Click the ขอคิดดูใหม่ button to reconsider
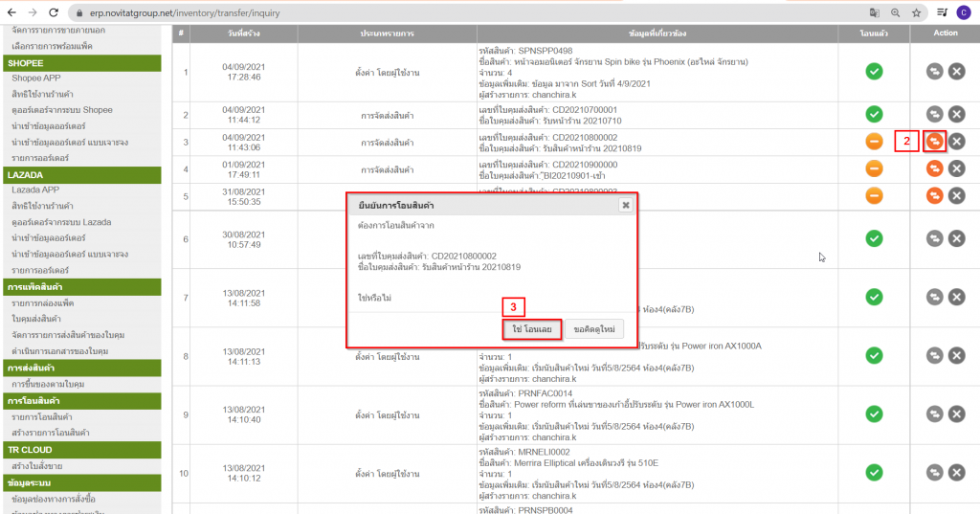The height and width of the screenshot is (514, 980). (593, 328)
